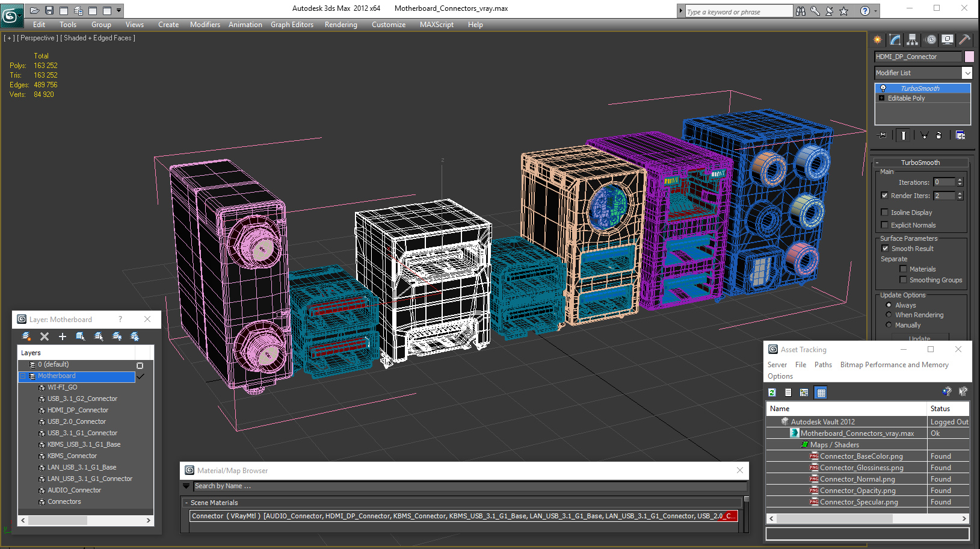
Task: Click the keyword search input field
Action: coord(739,11)
